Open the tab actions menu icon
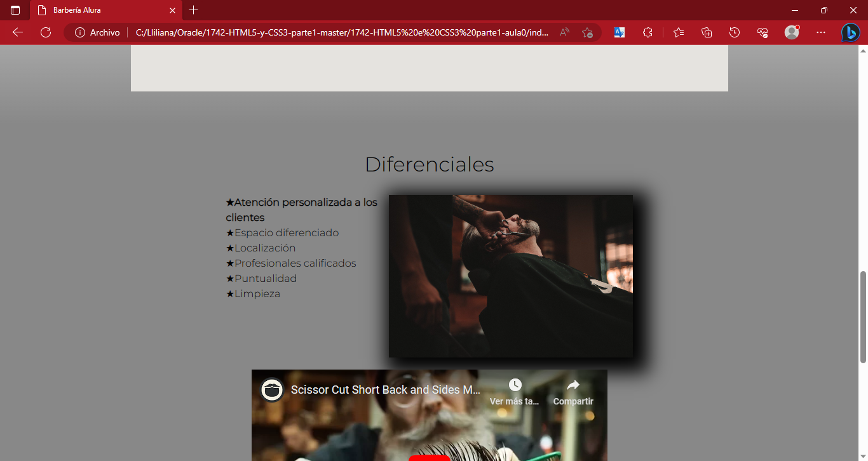The width and height of the screenshot is (868, 461). 15,10
